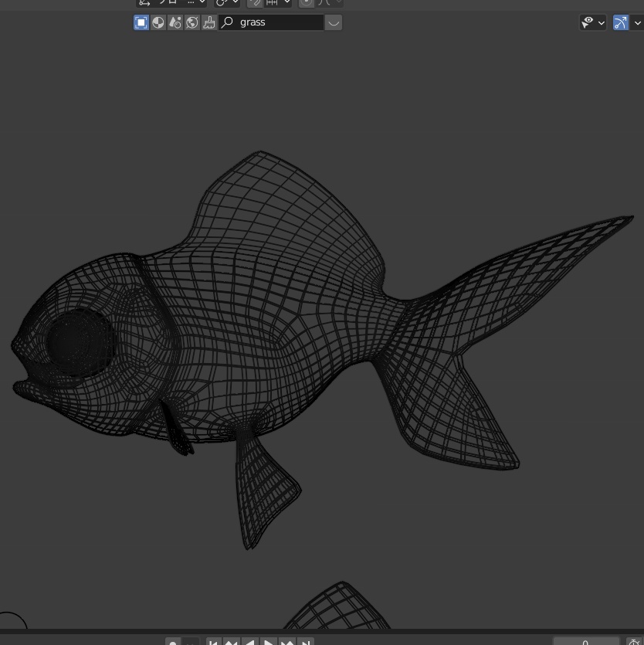Jump to the start of the animation
The height and width of the screenshot is (645, 644).
pos(214,642)
